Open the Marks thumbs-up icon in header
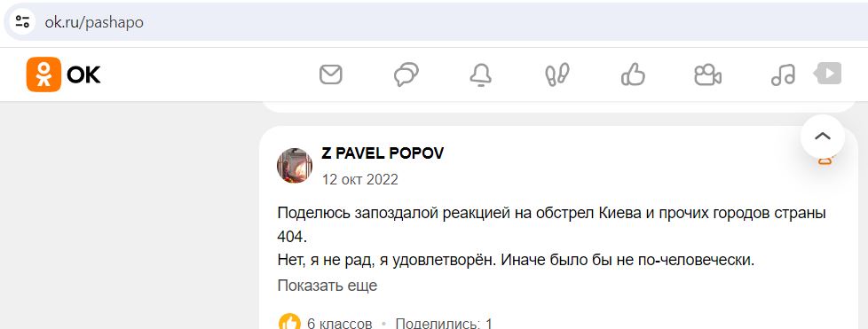 pyautogui.click(x=633, y=74)
